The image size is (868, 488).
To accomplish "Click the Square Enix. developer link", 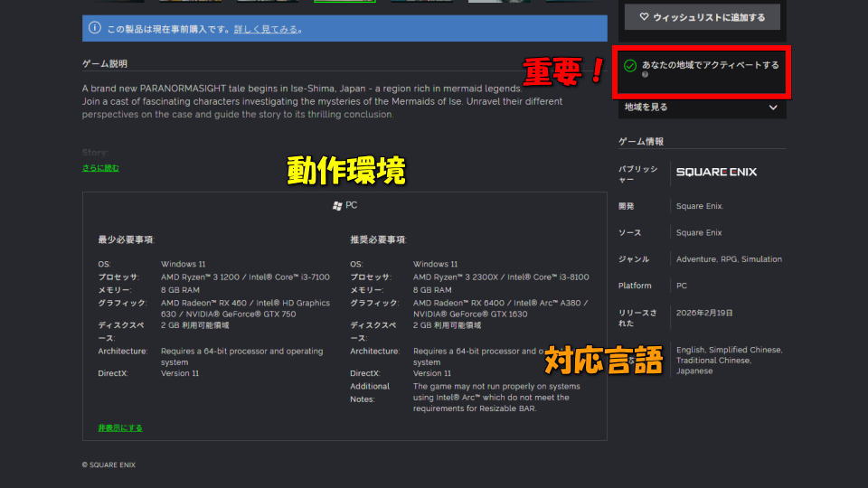I will coord(700,206).
